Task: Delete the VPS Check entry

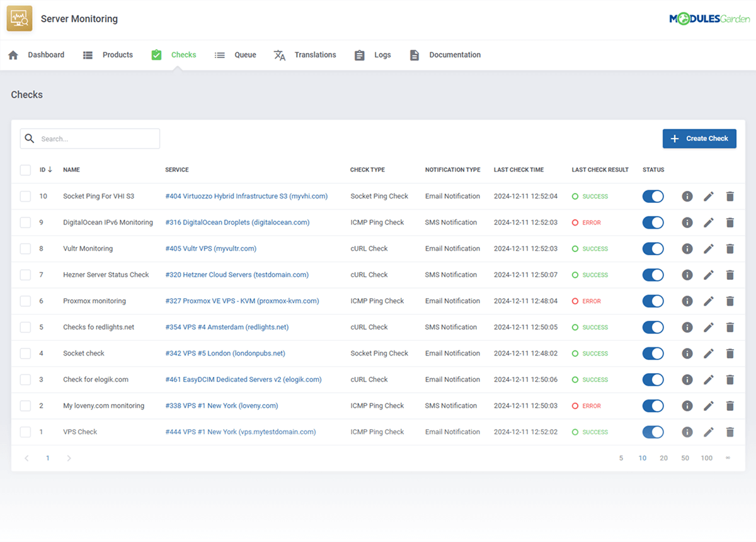Action: tap(730, 432)
